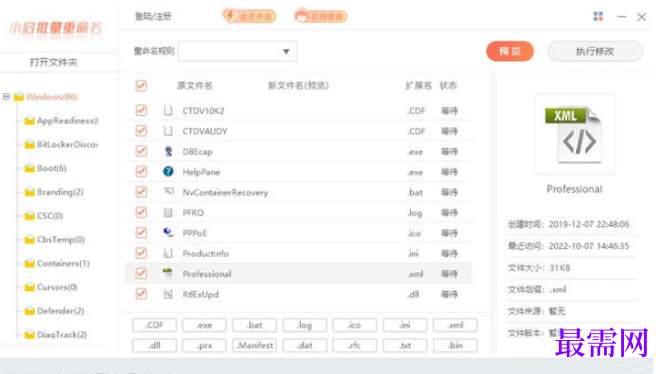Screen dimensions: 667x374
Task: Click the online customer service badge
Action: coord(321,16)
